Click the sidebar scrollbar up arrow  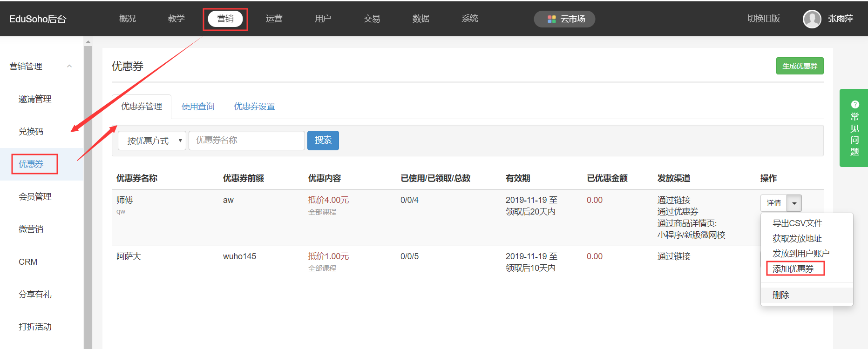point(88,42)
